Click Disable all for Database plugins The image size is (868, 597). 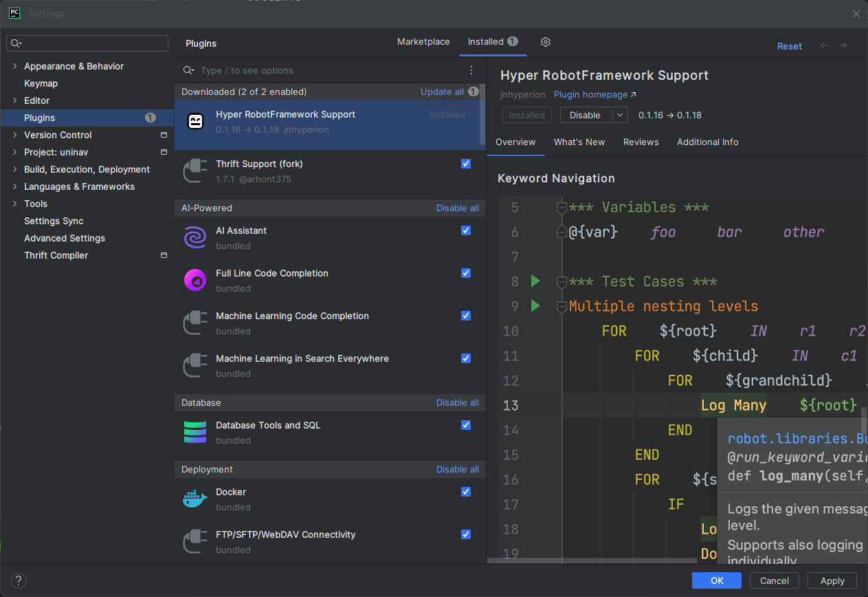point(458,402)
